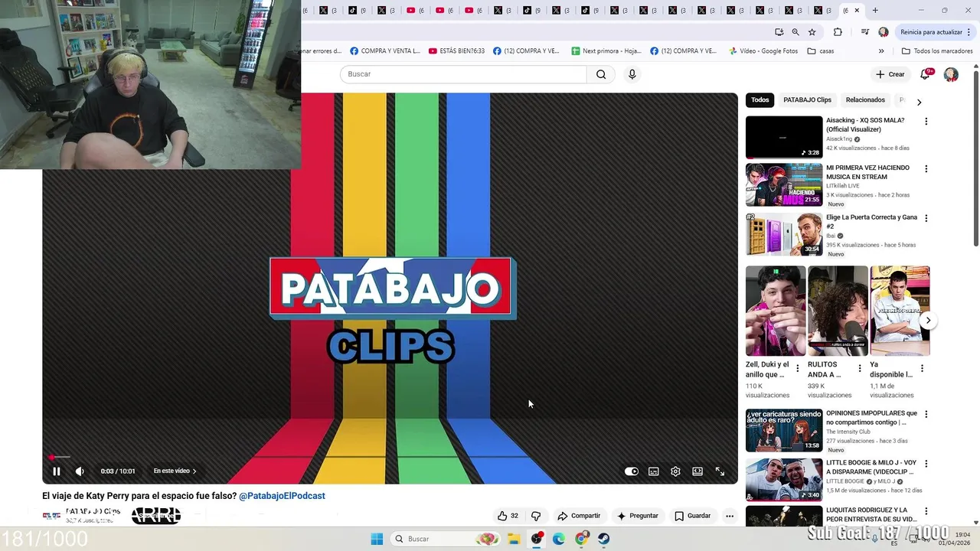This screenshot has width=980, height=551.
Task: Open options for 'RULITOS ANDA A' Short
Action: [x=859, y=368]
